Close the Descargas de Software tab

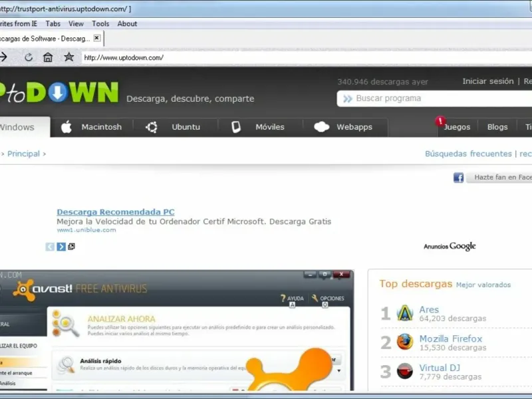click(x=97, y=38)
